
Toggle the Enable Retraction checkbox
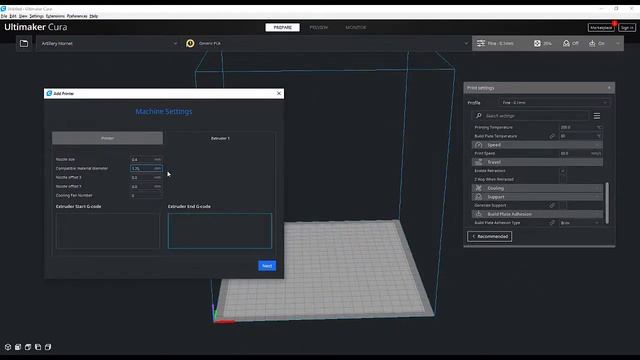click(562, 171)
